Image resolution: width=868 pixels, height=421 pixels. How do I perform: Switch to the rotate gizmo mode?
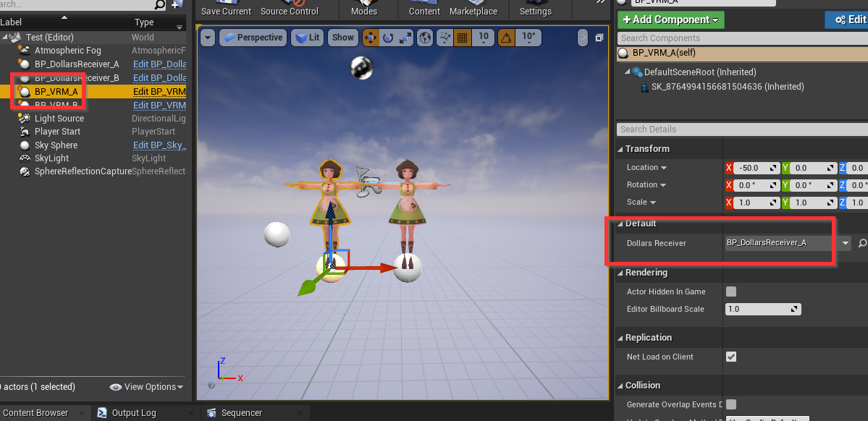388,38
